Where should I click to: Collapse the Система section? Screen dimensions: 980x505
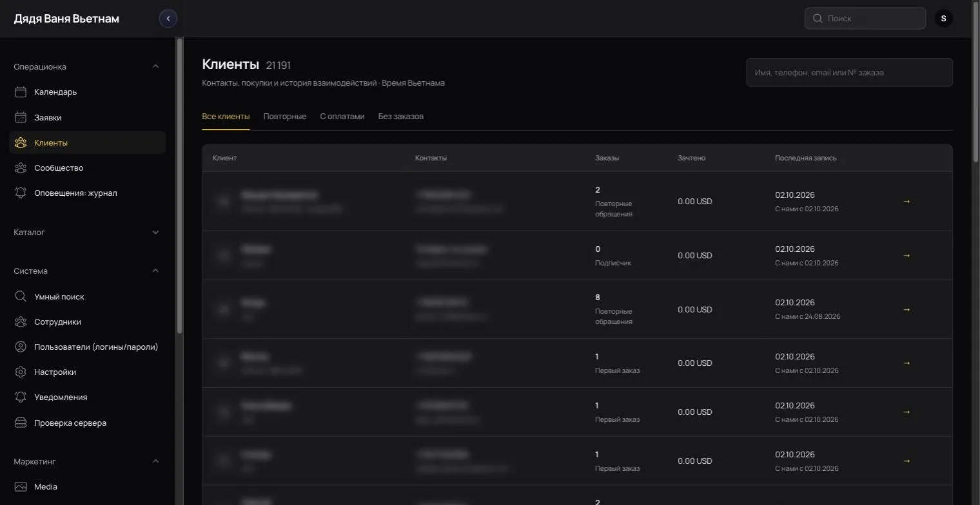155,271
